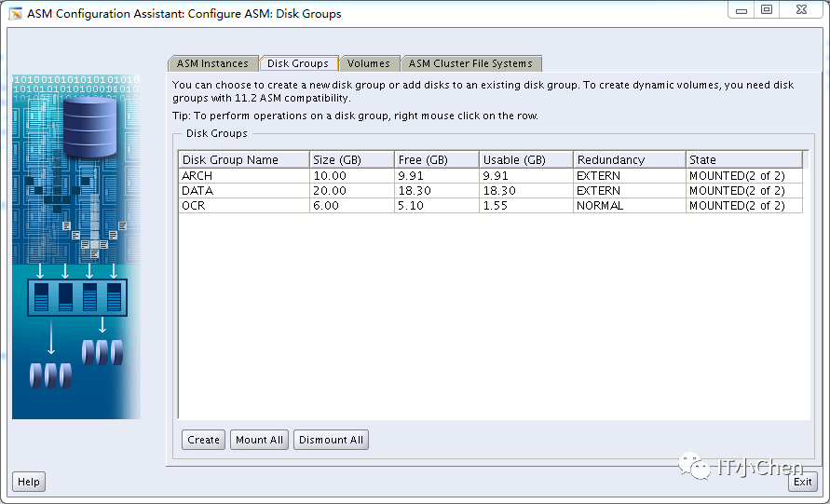Select the OCR disk group name

coord(244,205)
